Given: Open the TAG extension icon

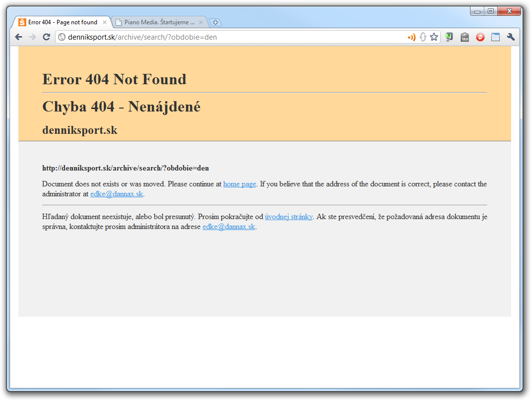Looking at the screenshot, I should [x=465, y=37].
